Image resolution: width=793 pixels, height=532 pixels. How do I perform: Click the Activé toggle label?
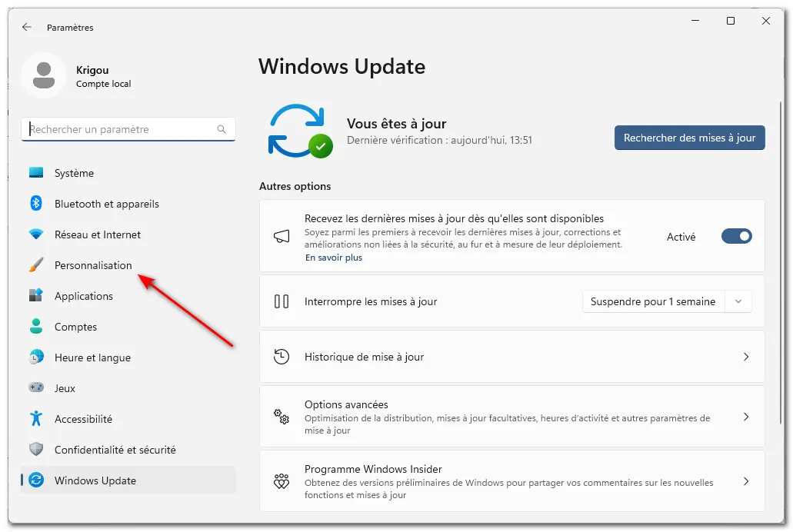[681, 237]
